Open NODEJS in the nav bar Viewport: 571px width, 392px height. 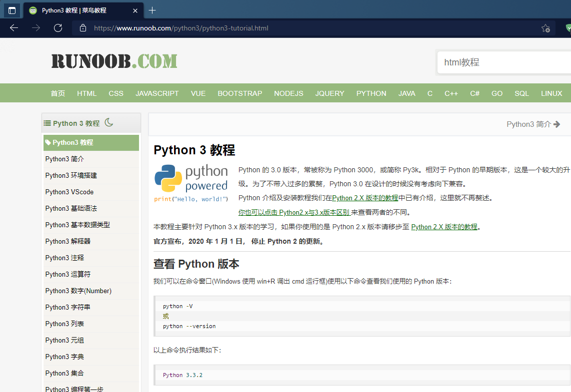pos(288,93)
